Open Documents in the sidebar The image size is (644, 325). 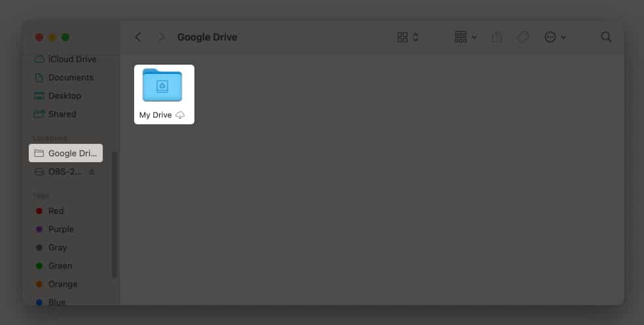pos(63,78)
